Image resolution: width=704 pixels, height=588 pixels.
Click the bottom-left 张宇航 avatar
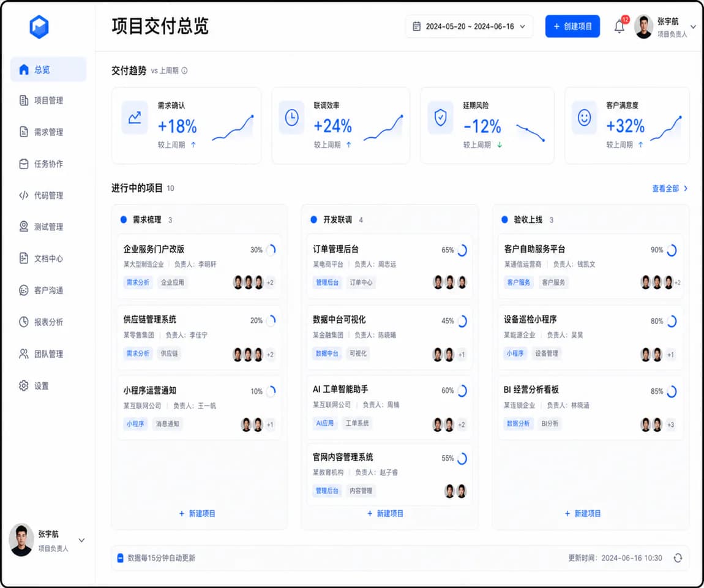pyautogui.click(x=21, y=540)
